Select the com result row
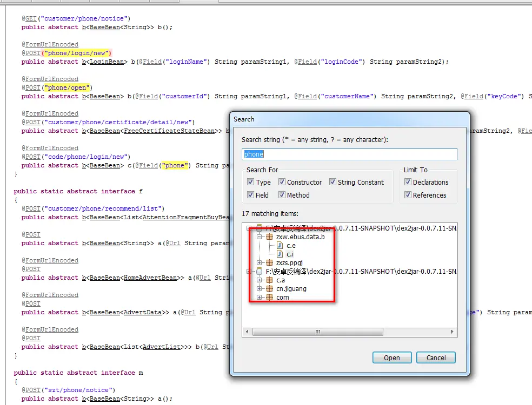This screenshot has width=532, height=405. (283, 297)
